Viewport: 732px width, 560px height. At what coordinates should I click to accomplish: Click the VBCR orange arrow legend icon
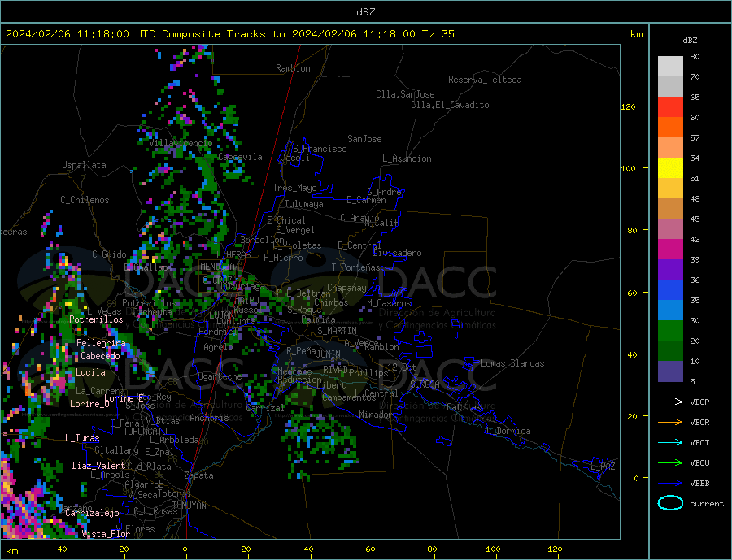670,422
